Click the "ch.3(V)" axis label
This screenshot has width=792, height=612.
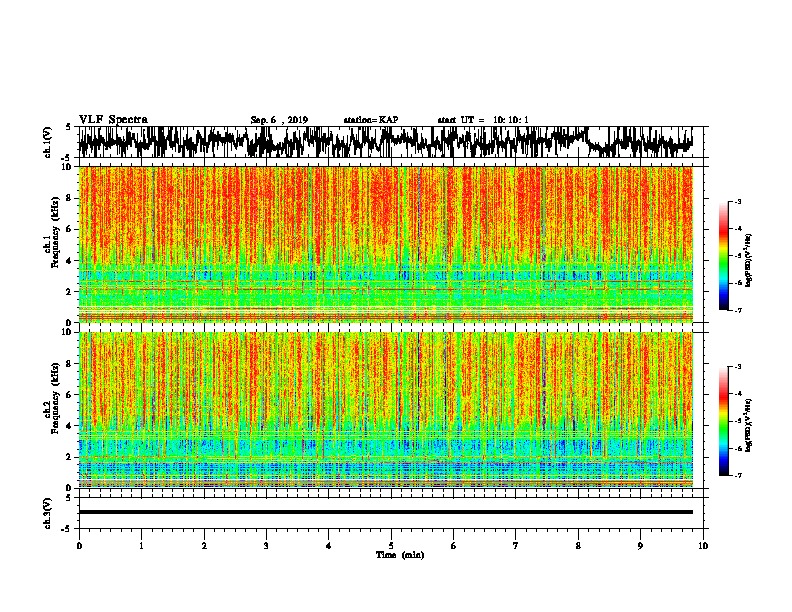click(x=47, y=514)
